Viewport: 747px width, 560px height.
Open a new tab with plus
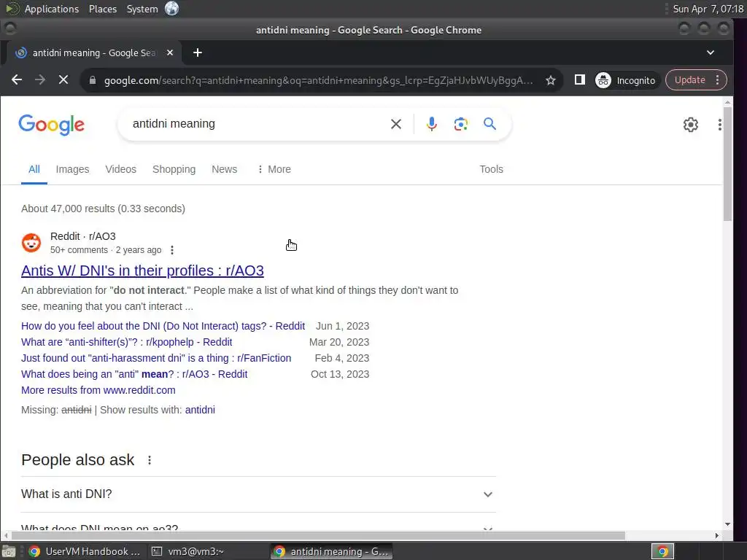[198, 52]
